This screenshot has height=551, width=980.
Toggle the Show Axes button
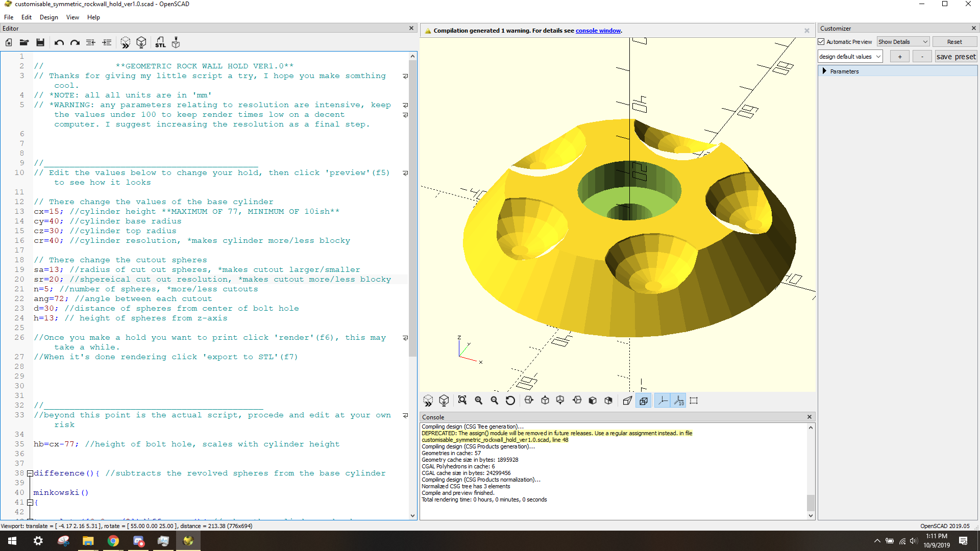tap(663, 401)
